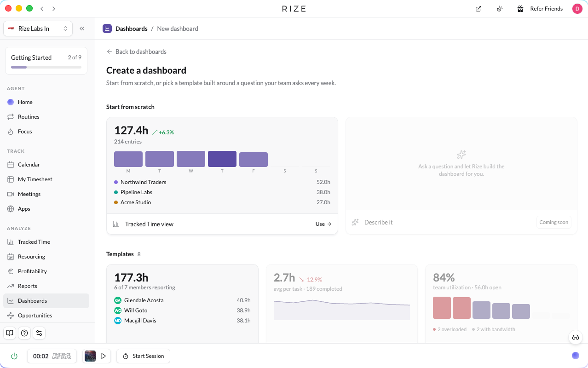Open Opportunities in the sidebar
Screen dimensions: 588x368
click(x=46, y=316)
